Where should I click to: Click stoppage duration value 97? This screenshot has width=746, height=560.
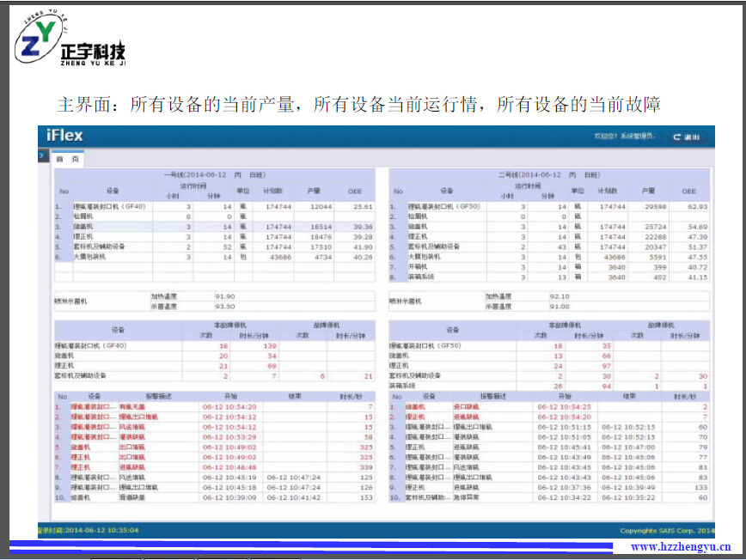pos(606,366)
